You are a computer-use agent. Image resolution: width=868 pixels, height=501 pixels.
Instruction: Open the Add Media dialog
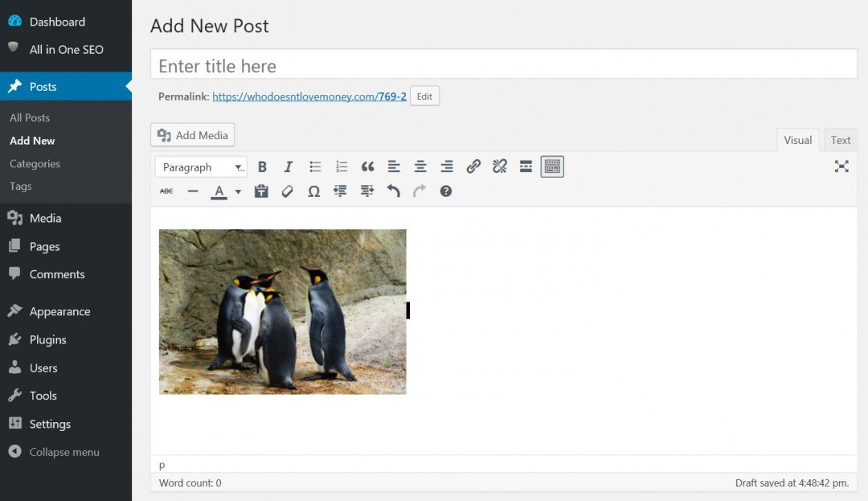coord(192,135)
